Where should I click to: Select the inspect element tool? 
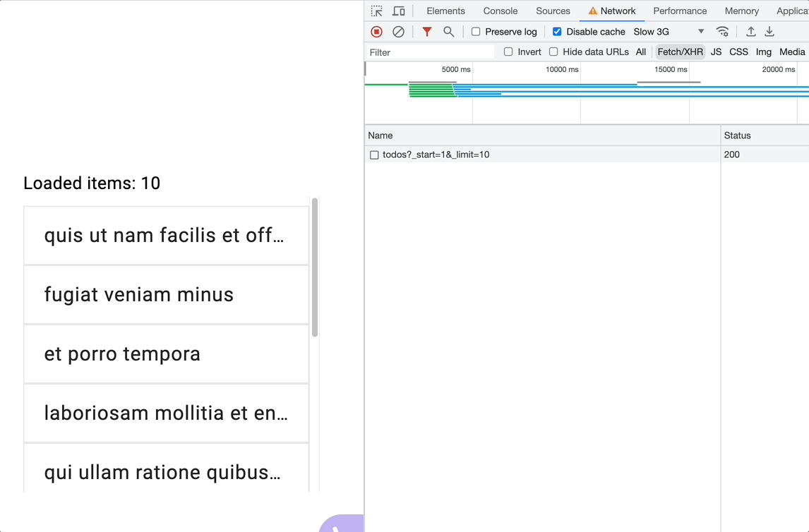tap(376, 11)
